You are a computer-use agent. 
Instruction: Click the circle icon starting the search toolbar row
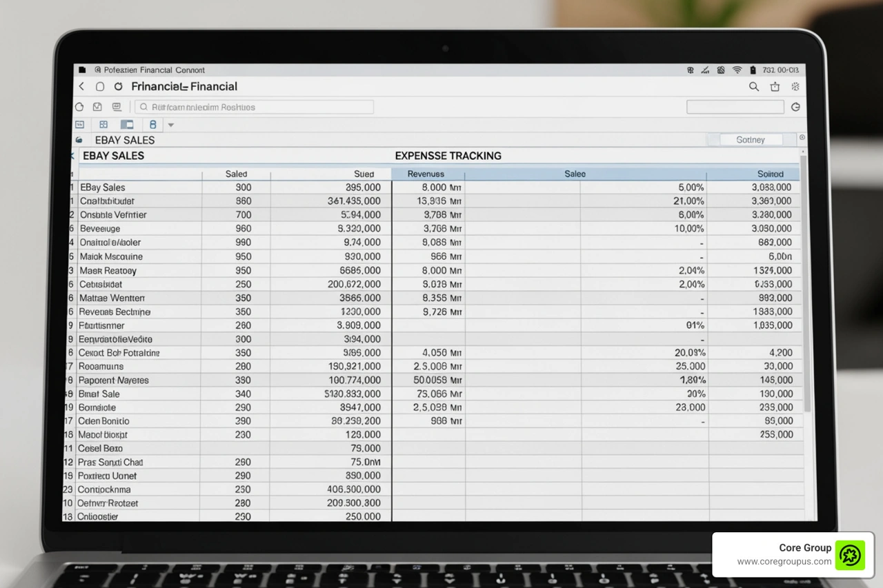79,107
